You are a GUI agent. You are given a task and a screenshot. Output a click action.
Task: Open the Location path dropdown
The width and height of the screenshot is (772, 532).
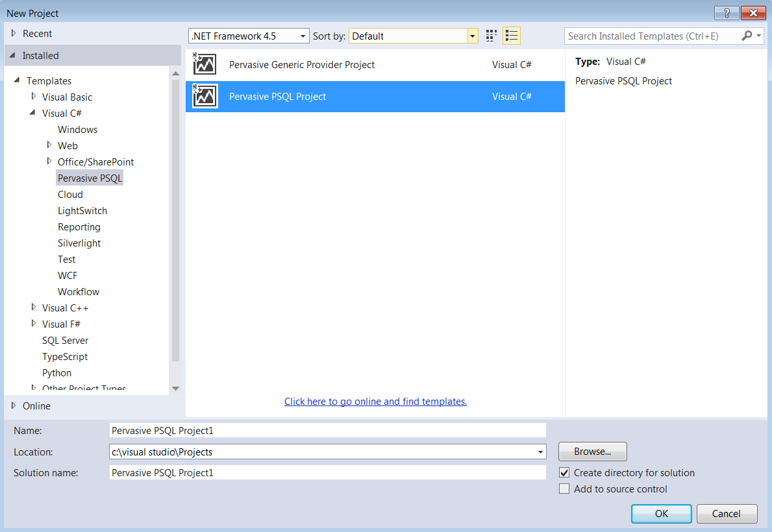coord(540,452)
